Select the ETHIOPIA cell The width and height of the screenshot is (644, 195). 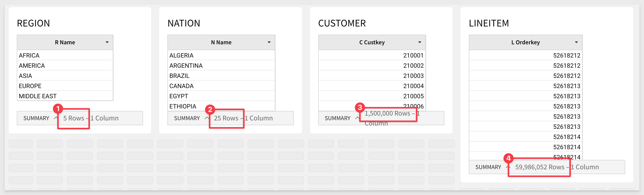pos(221,106)
